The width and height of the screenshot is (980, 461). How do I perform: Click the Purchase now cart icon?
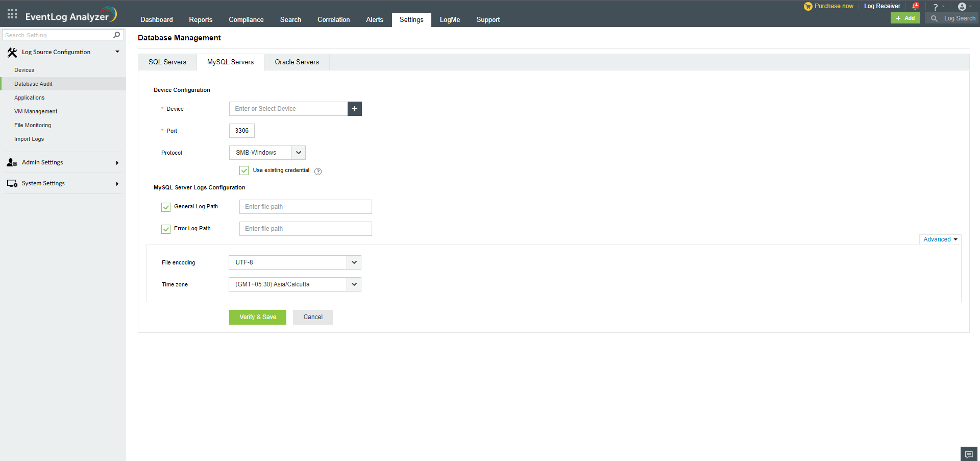coord(808,6)
